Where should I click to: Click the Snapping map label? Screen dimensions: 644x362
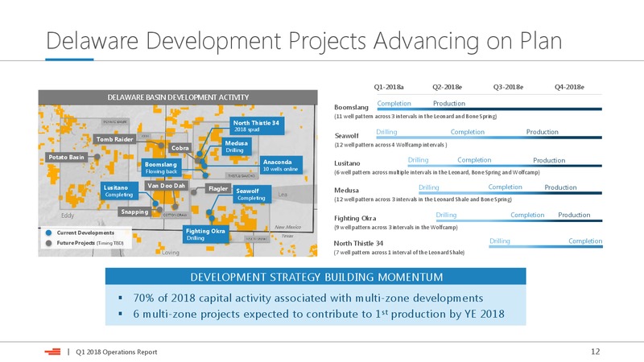tap(134, 212)
